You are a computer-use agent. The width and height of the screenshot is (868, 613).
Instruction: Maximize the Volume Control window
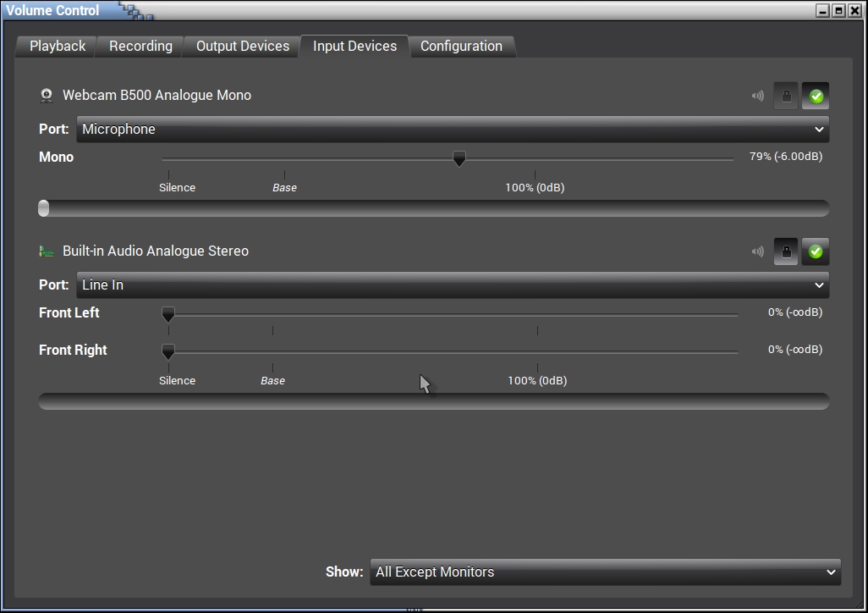838,10
